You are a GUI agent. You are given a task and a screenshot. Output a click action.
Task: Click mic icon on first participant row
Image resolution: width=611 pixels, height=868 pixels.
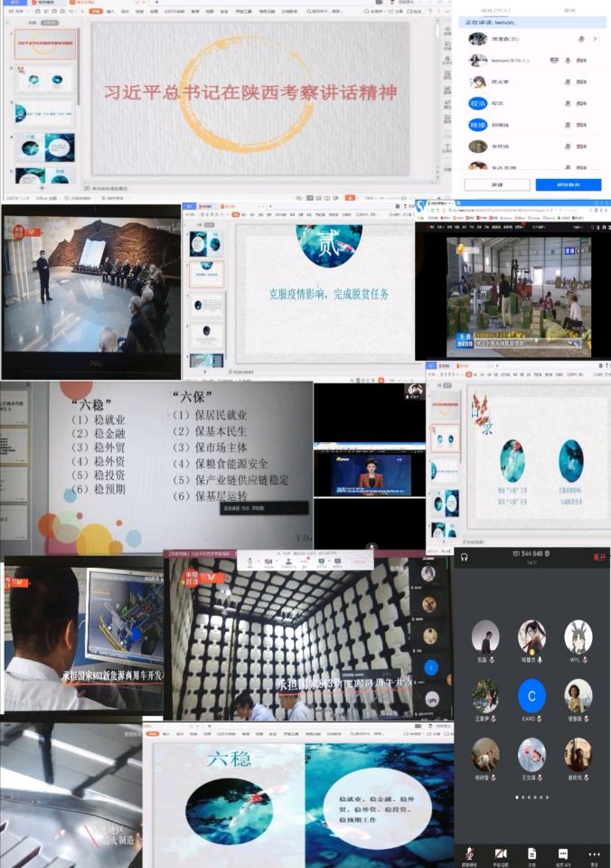581,39
